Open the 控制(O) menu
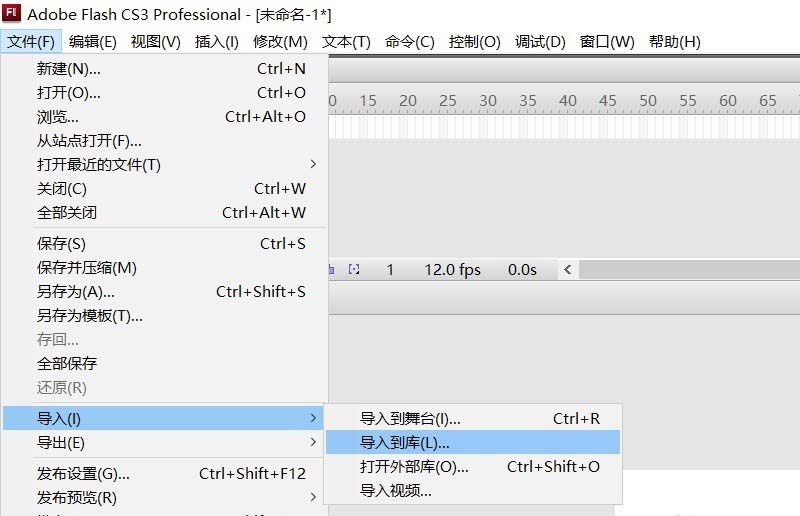800x516 pixels. click(474, 41)
